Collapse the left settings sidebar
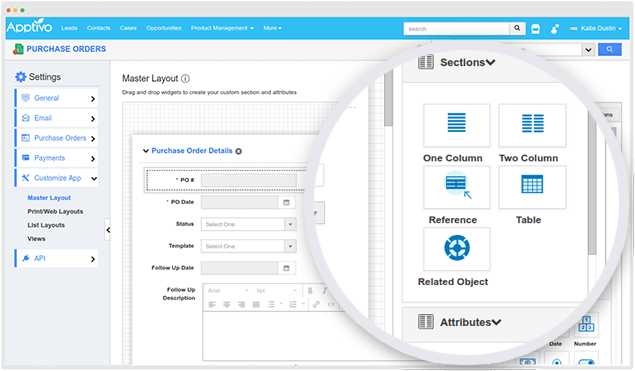635x371 pixels. 108,230
